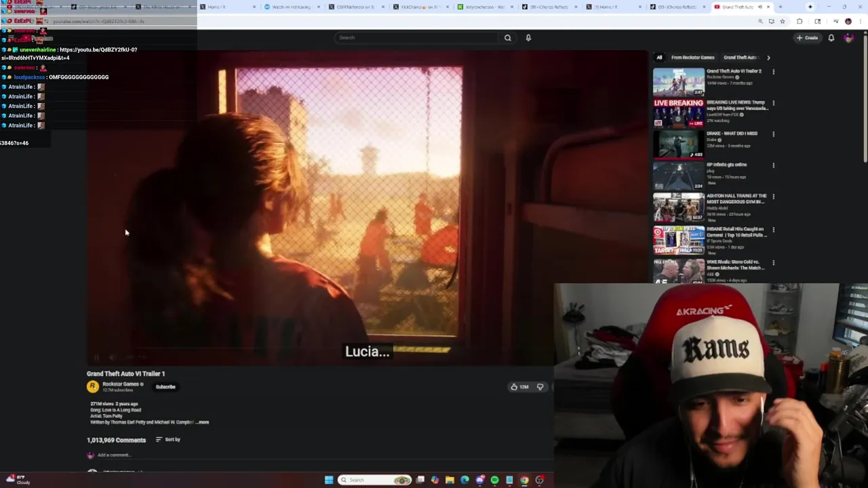This screenshot has height=488, width=868.
Task: Open more options for ASHTON HALL video
Action: tap(773, 197)
